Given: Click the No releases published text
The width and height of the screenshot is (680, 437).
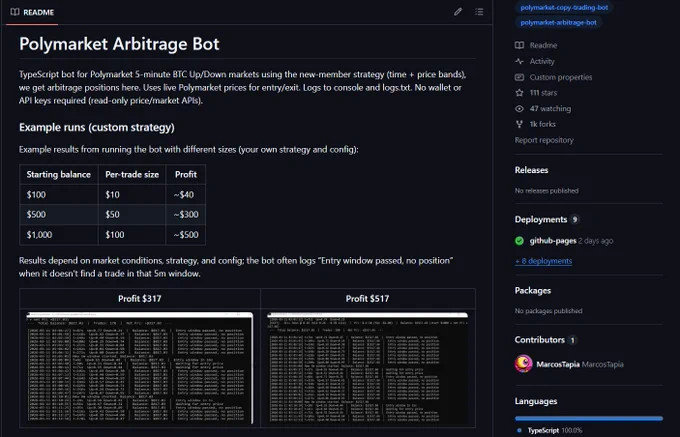Looking at the screenshot, I should point(546,191).
